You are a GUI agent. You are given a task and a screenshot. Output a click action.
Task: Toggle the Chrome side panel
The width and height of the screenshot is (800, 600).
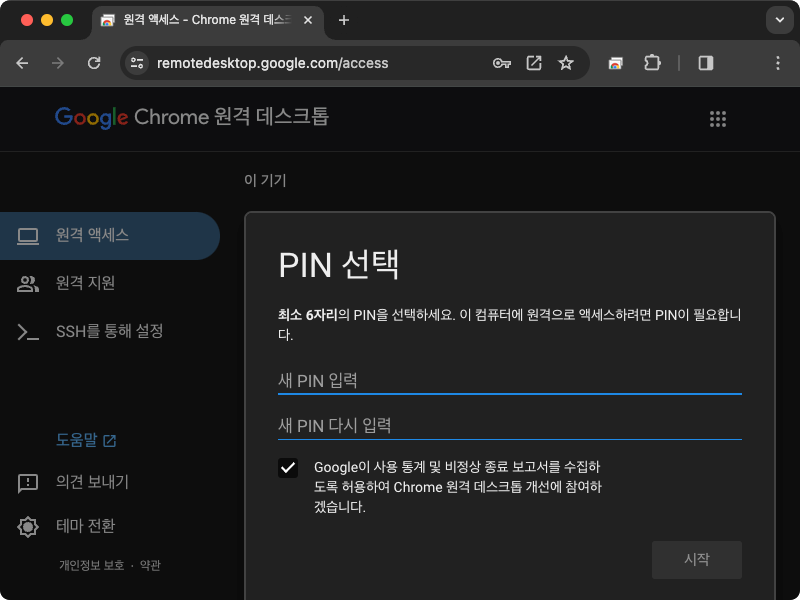tap(706, 62)
